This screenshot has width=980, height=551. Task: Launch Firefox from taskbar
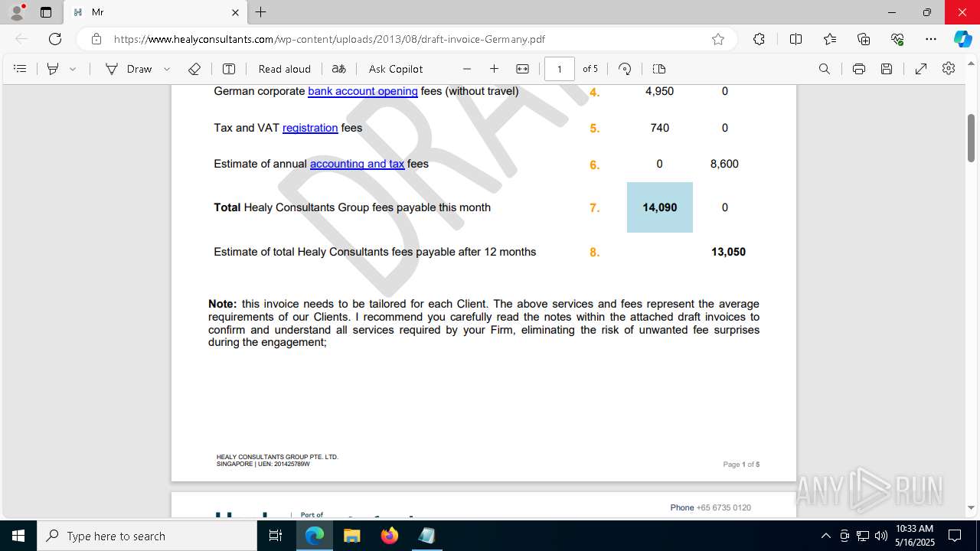pos(389,536)
